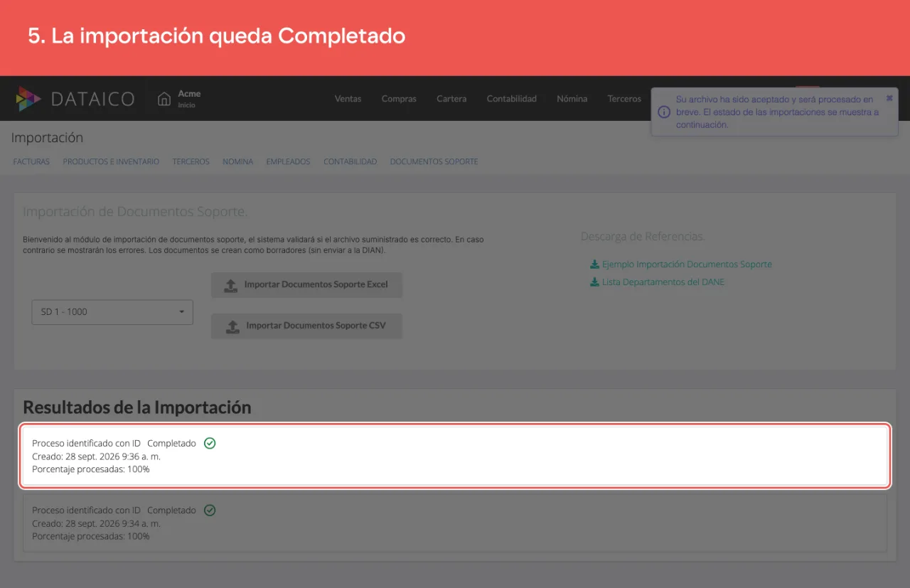This screenshot has width=910, height=588.
Task: Switch to the FACTURAS tab
Action: [31, 162]
